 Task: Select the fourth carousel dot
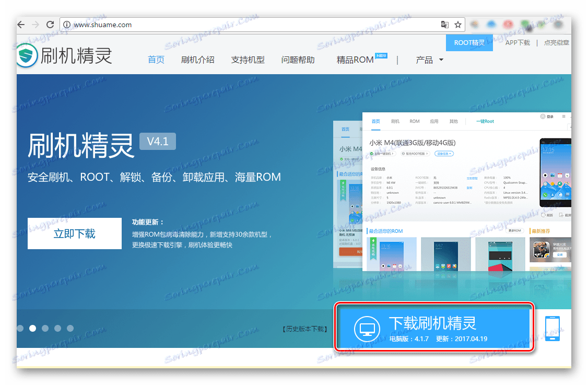57,329
